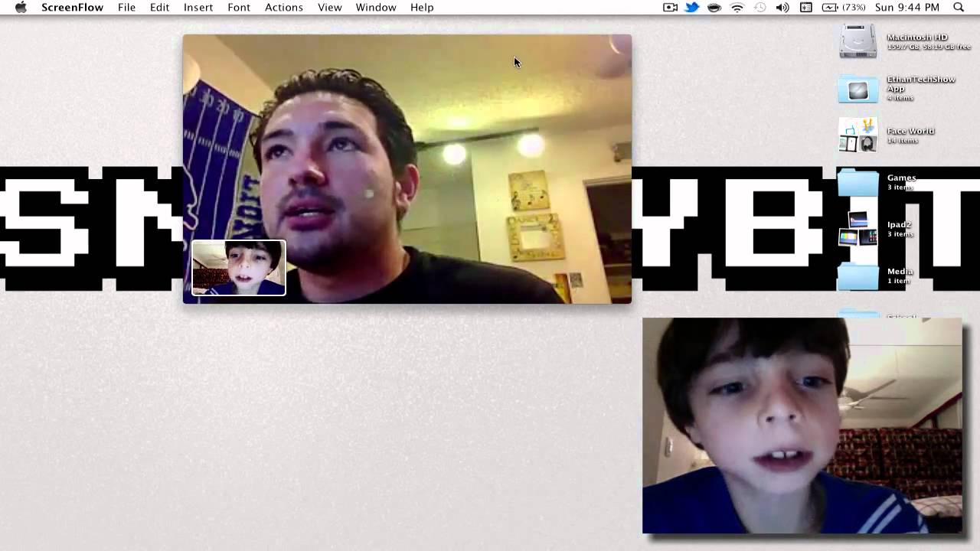Click the main video call window
The image size is (980, 551).
point(407,169)
